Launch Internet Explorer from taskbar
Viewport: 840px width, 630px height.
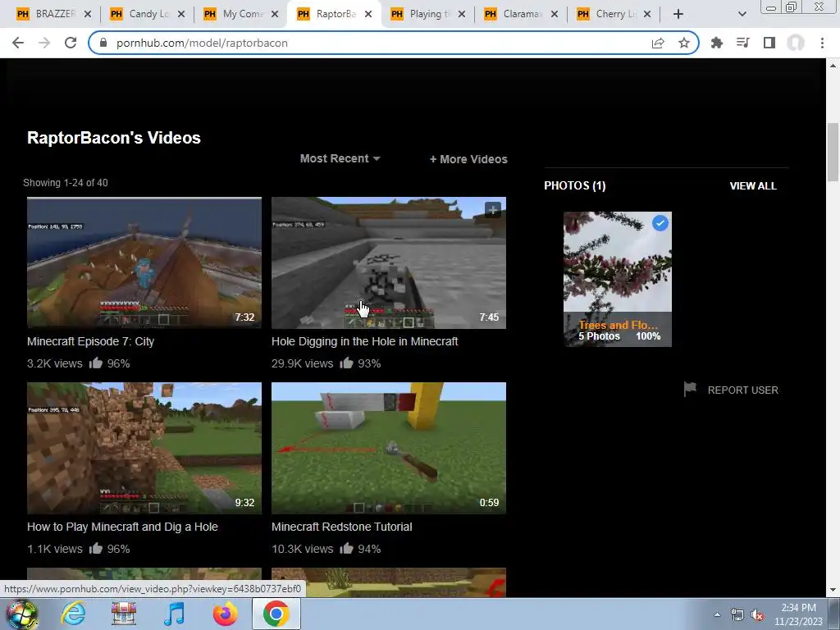tap(73, 614)
